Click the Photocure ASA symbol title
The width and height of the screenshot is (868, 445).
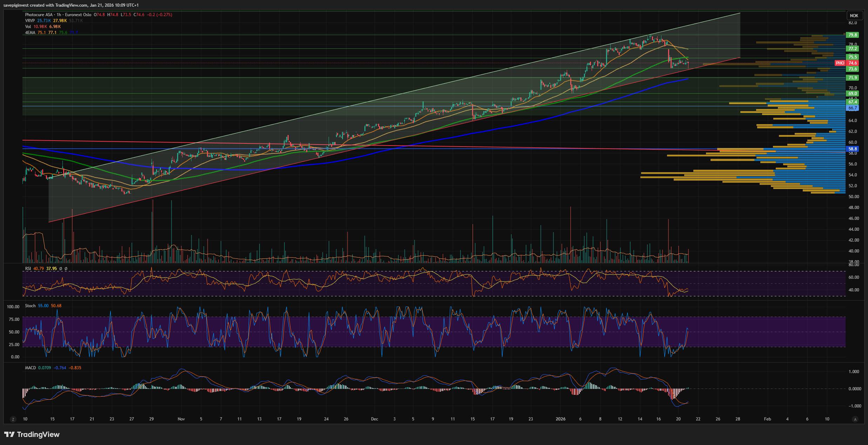click(39, 15)
